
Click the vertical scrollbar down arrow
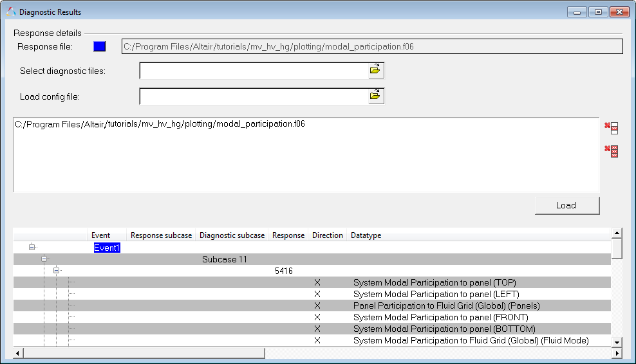(617, 341)
